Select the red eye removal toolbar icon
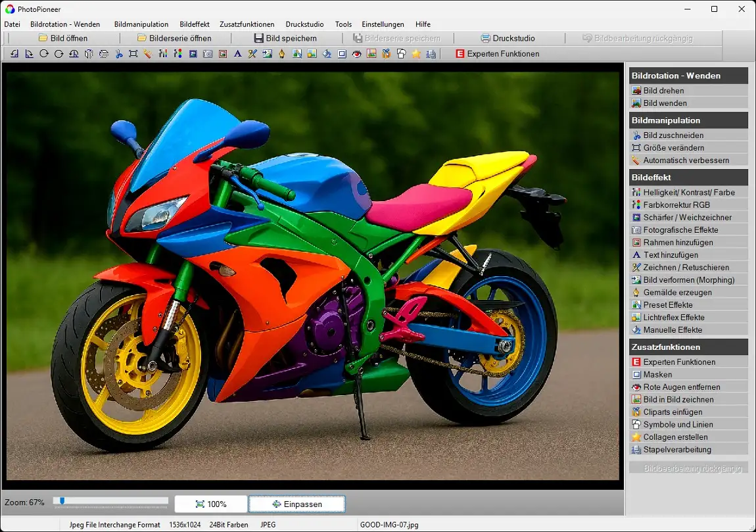 pos(357,54)
